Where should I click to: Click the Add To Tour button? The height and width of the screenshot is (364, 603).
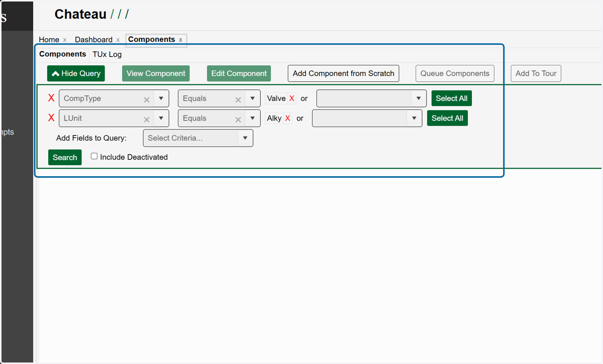point(536,73)
